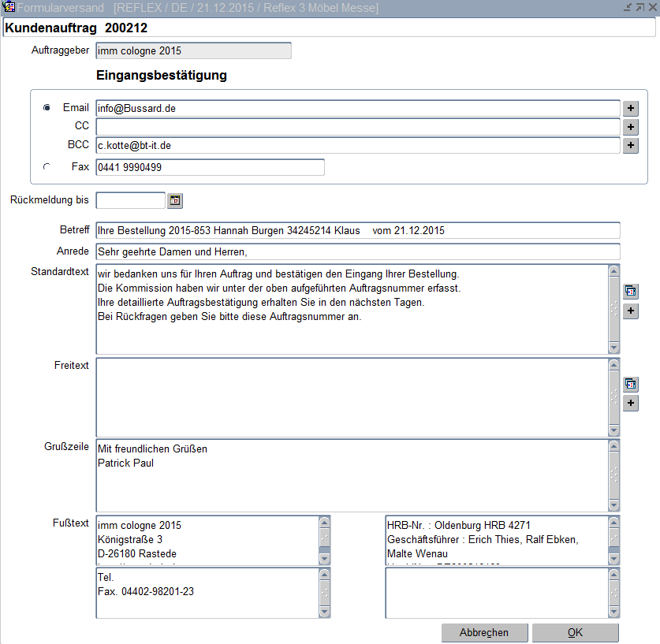This screenshot has width=660, height=644.
Task: Click the plus button beside BCC field
Action: (631, 146)
